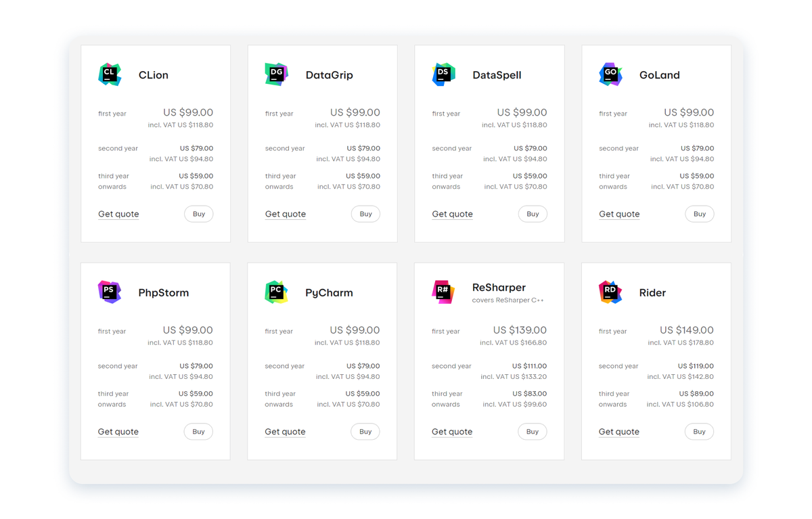Click the CLion product title

coord(154,75)
